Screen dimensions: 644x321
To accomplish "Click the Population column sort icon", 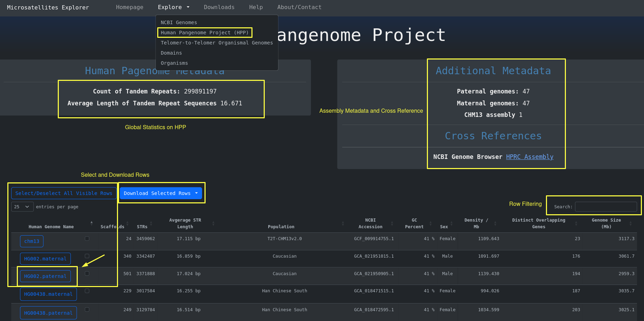I will click(343, 223).
